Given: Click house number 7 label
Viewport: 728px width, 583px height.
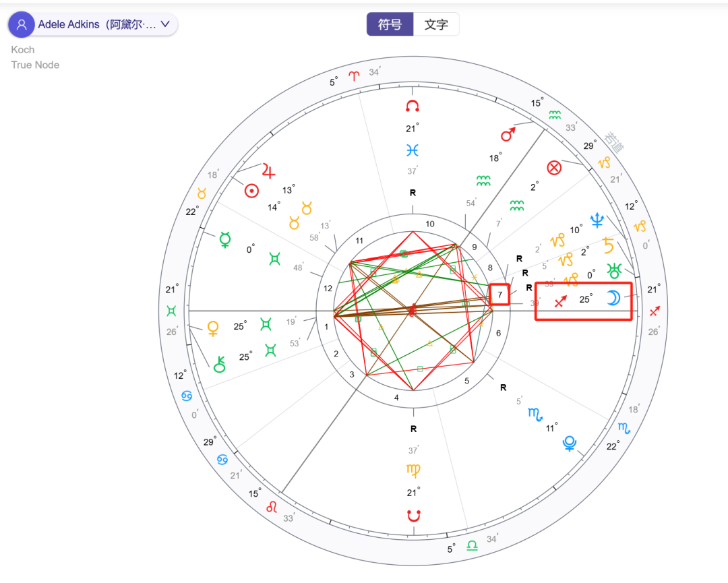Looking at the screenshot, I should point(499,295).
